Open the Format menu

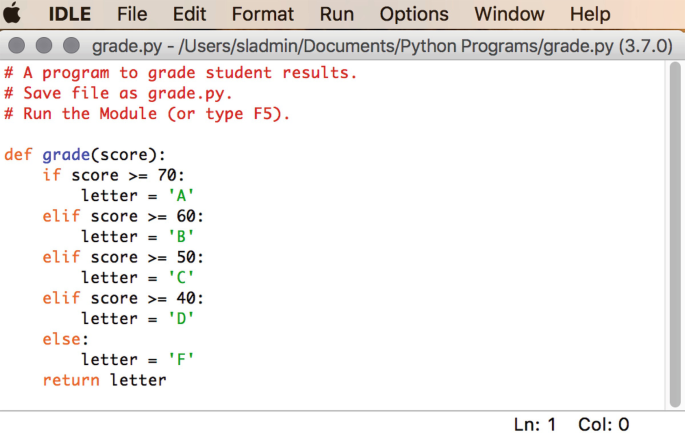click(263, 14)
